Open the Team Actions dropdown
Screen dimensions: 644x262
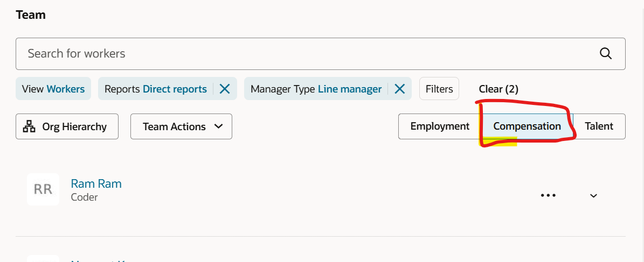coord(181,126)
